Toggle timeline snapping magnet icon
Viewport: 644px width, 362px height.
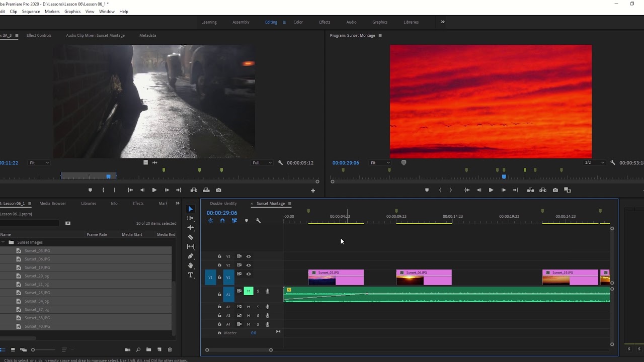coord(222,221)
